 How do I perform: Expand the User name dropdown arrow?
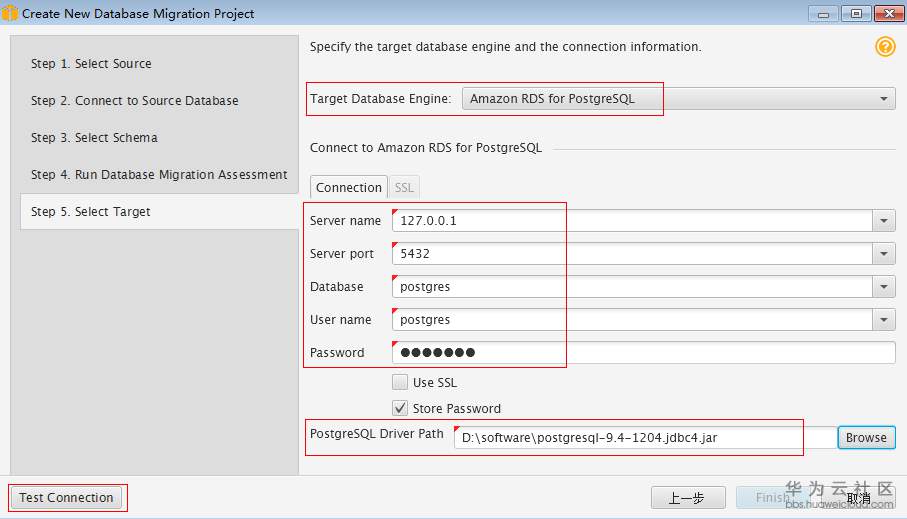pyautogui.click(x=884, y=320)
